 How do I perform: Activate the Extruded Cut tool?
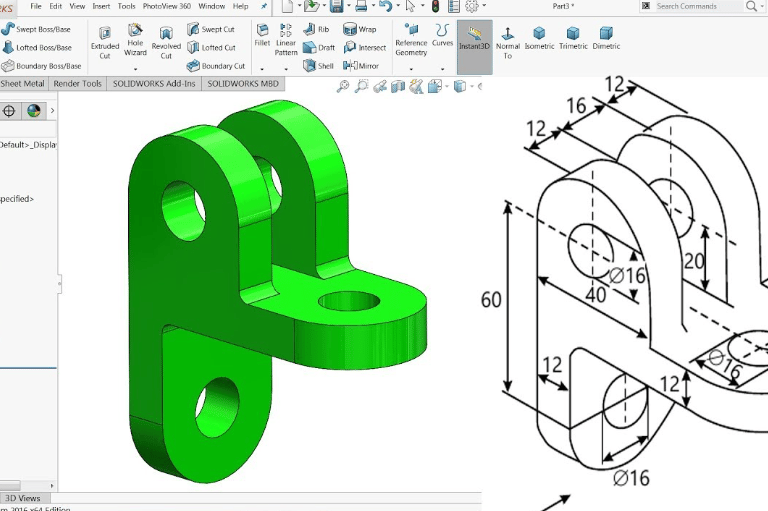coord(105,42)
